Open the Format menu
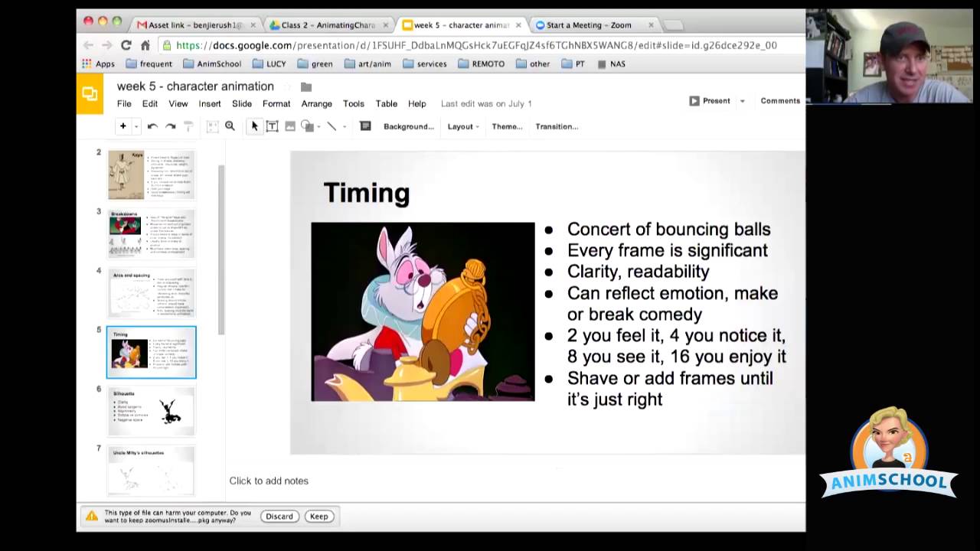The image size is (980, 551). [276, 103]
